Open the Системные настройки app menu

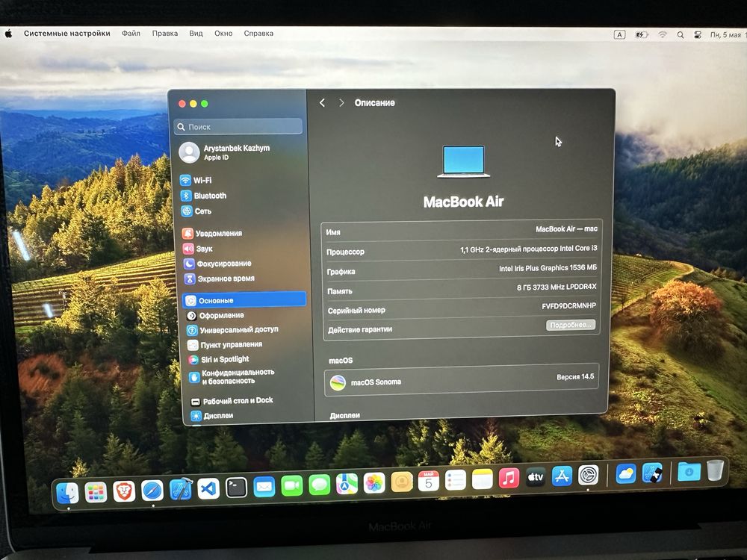point(67,34)
